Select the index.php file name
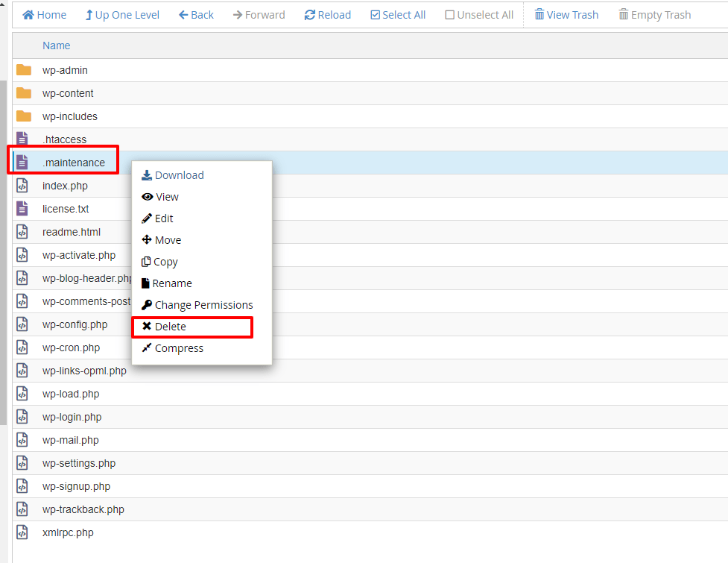This screenshot has height=563, width=728. (x=65, y=186)
